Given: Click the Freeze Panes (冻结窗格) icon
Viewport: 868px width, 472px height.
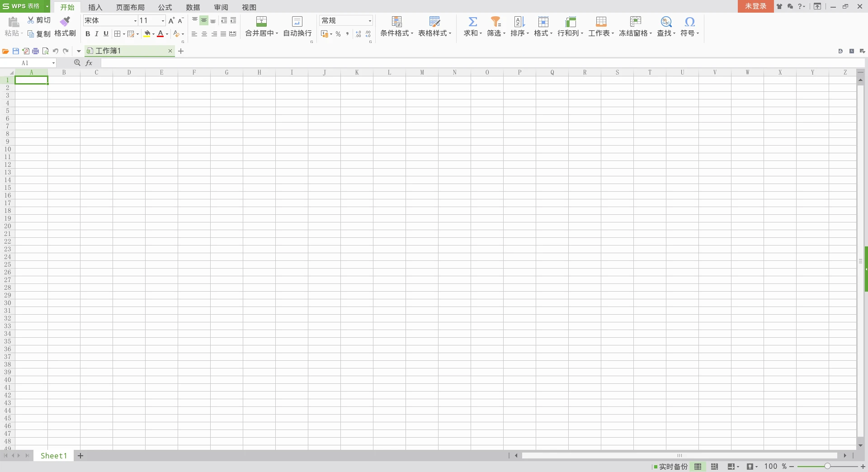Looking at the screenshot, I should pos(635,22).
